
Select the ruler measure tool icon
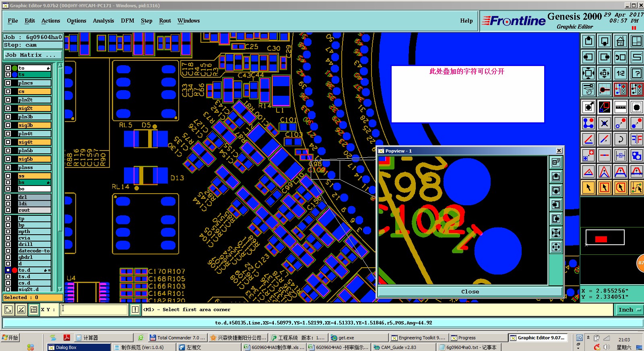(621, 107)
